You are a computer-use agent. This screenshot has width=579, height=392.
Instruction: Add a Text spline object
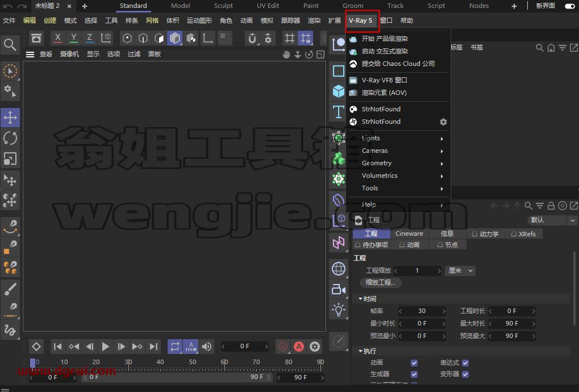338,111
